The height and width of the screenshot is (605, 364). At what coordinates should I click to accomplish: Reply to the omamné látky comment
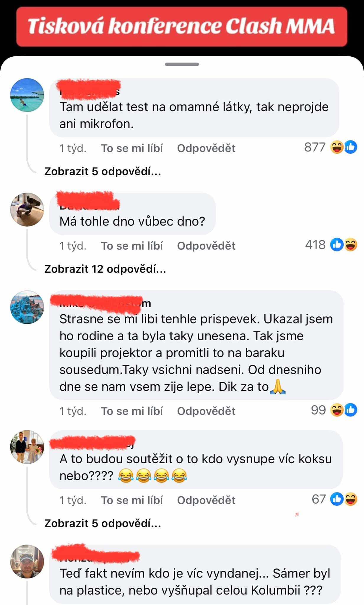pyautogui.click(x=206, y=148)
